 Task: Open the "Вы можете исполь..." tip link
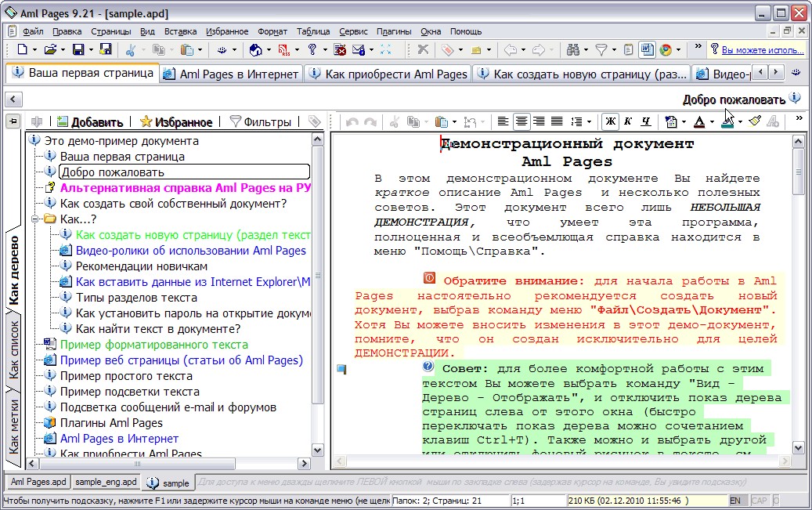[763, 50]
